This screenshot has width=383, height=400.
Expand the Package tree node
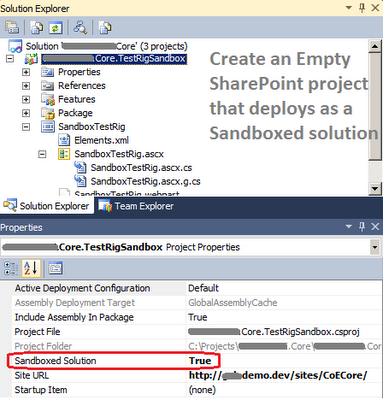pos(26,113)
